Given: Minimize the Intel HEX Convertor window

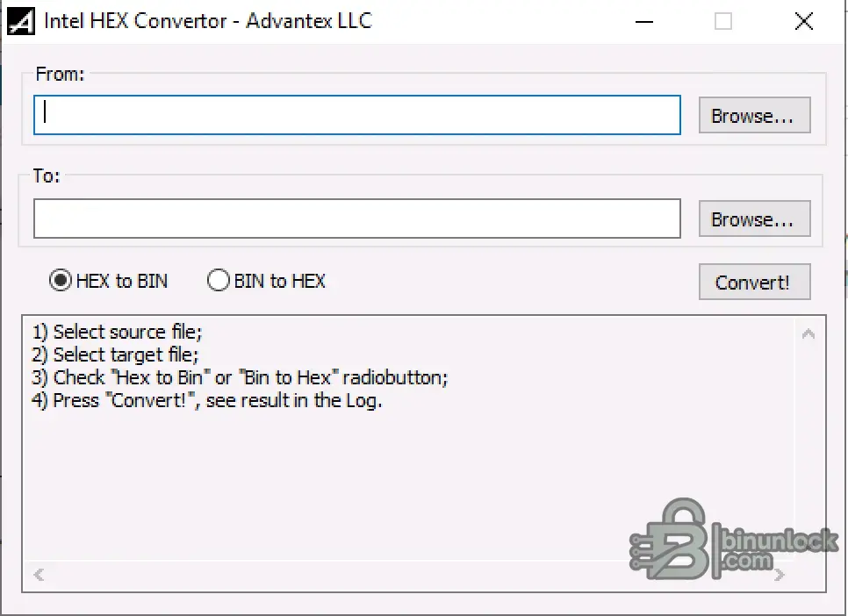Looking at the screenshot, I should tap(644, 22).
